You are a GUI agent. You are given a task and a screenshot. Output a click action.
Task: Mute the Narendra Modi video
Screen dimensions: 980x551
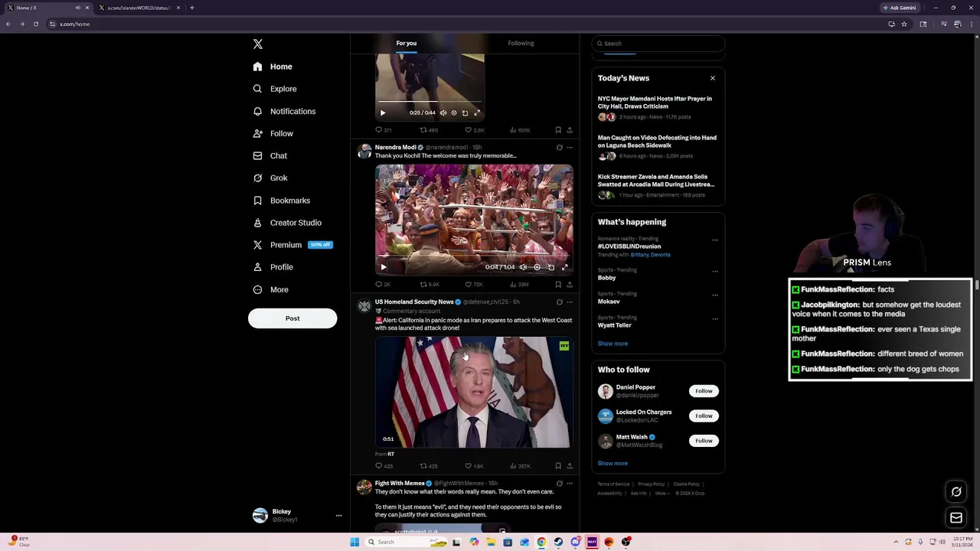point(523,267)
